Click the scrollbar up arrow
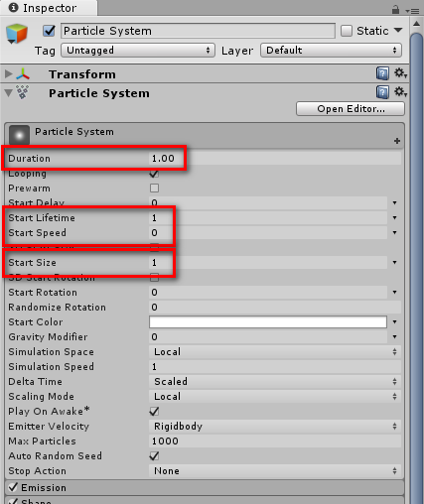Viewport: 424px width, 504px height. coord(417,24)
